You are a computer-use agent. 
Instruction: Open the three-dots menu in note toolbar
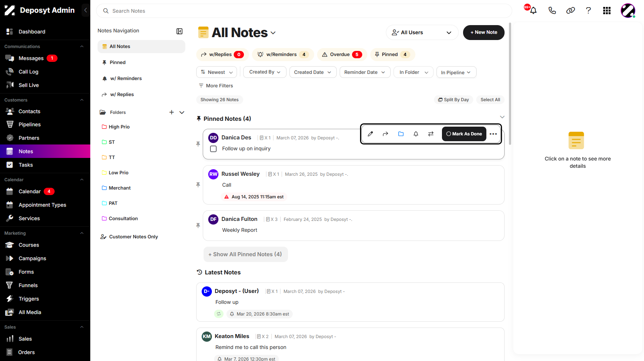pos(493,134)
